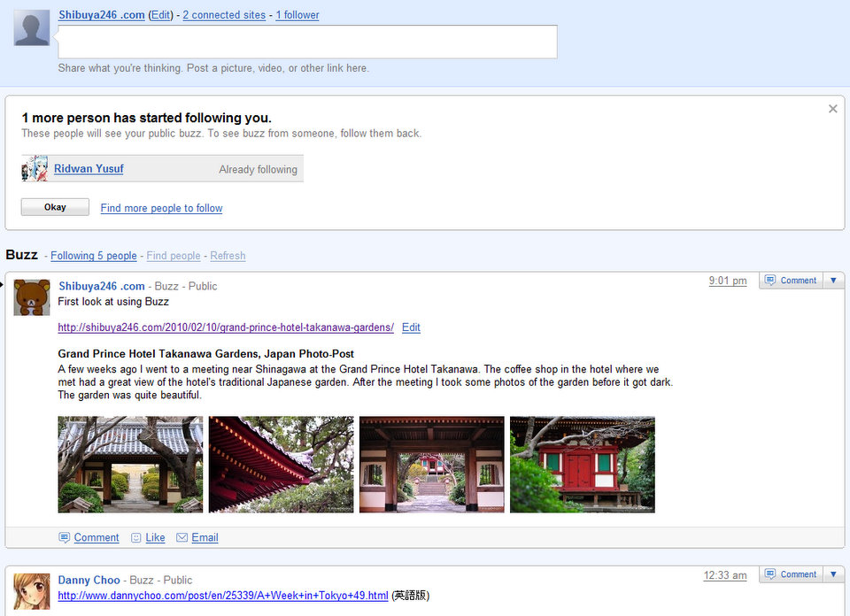850x616 pixels.
Task: Click the Comment button on Danny Choo's post
Action: coord(791,574)
